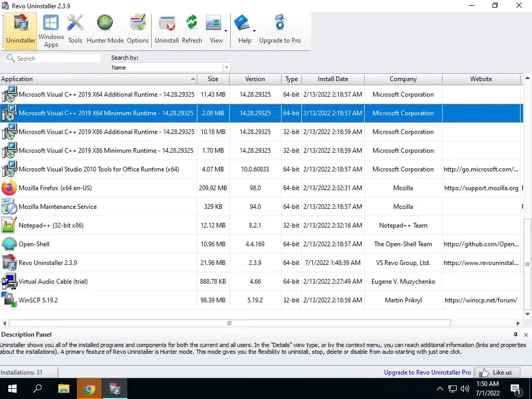Select the Mozilla Firefox icon
This screenshot has height=399, width=532.
click(x=9, y=188)
